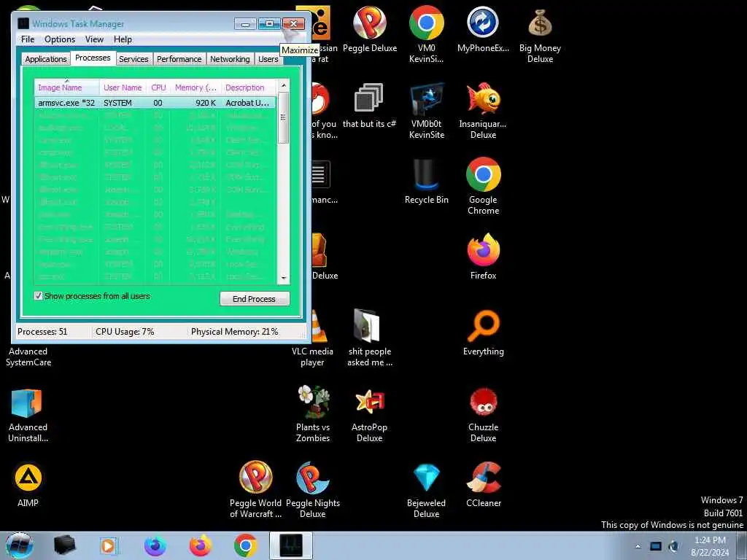Screen dimensions: 747x560
Task: Open AstroPop Deluxe icon
Action: click(x=369, y=413)
